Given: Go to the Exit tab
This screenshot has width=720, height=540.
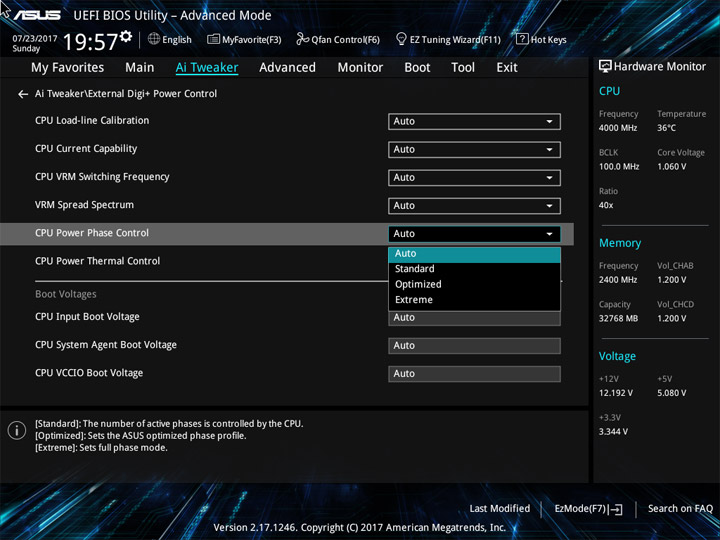Looking at the screenshot, I should (507, 68).
